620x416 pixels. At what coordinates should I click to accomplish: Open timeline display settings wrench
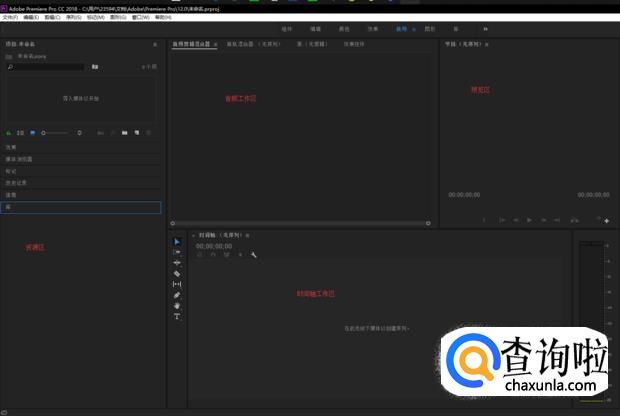253,255
